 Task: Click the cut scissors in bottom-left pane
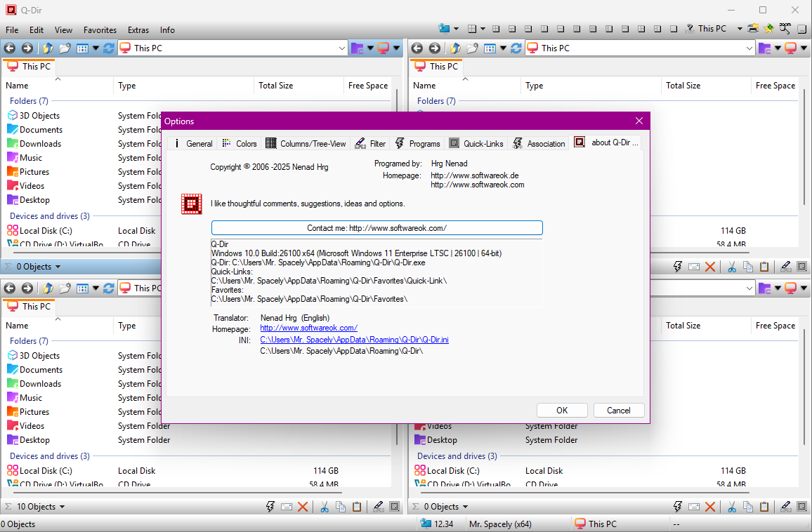pyautogui.click(x=325, y=507)
